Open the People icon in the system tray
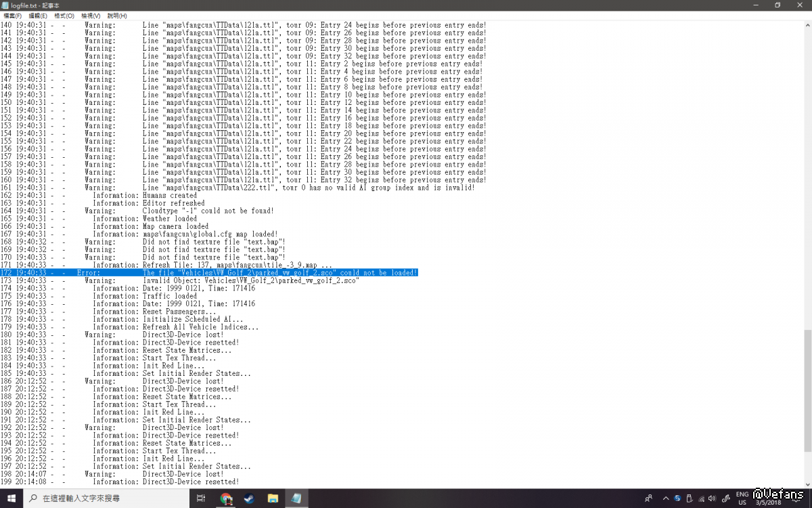 pos(648,498)
